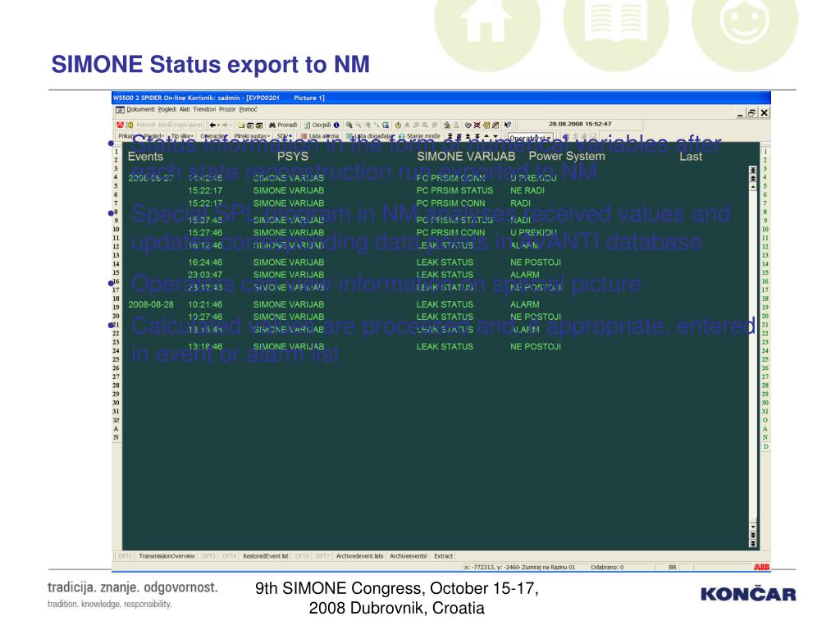This screenshot has height=630, width=840.
Task: Expand the Operacije dropdown
Action: coord(214,136)
